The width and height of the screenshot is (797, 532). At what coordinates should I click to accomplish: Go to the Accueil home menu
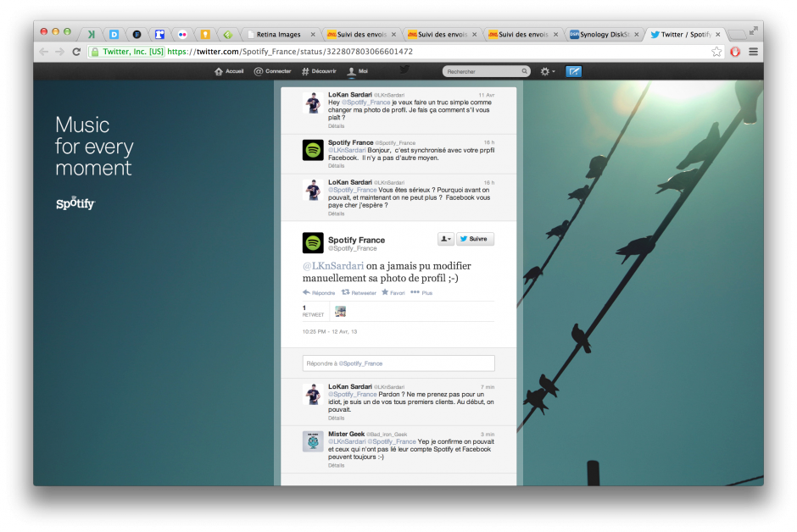tap(229, 71)
